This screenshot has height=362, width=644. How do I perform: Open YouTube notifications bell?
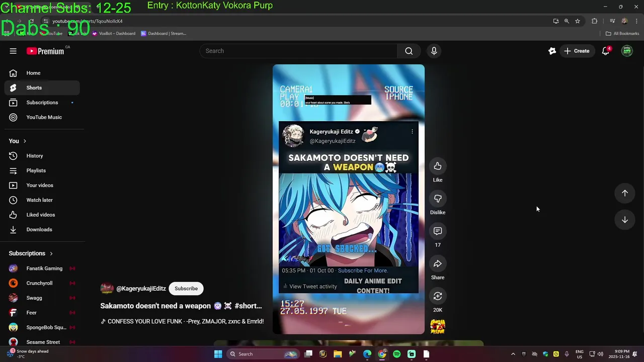[x=606, y=51]
